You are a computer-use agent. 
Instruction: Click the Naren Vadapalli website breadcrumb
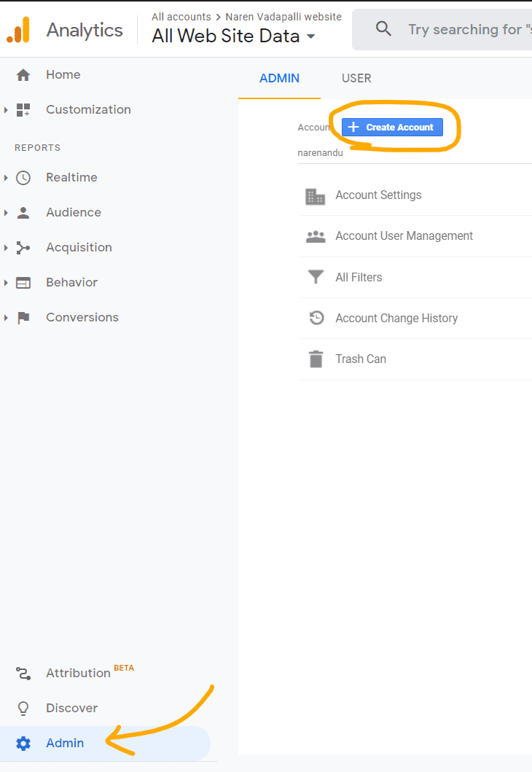pos(283,17)
